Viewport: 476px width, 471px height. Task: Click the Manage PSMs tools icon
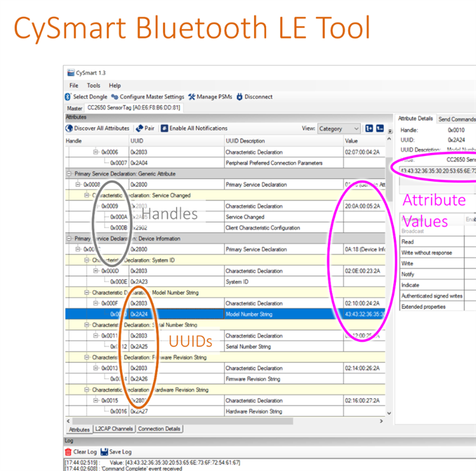click(x=192, y=96)
